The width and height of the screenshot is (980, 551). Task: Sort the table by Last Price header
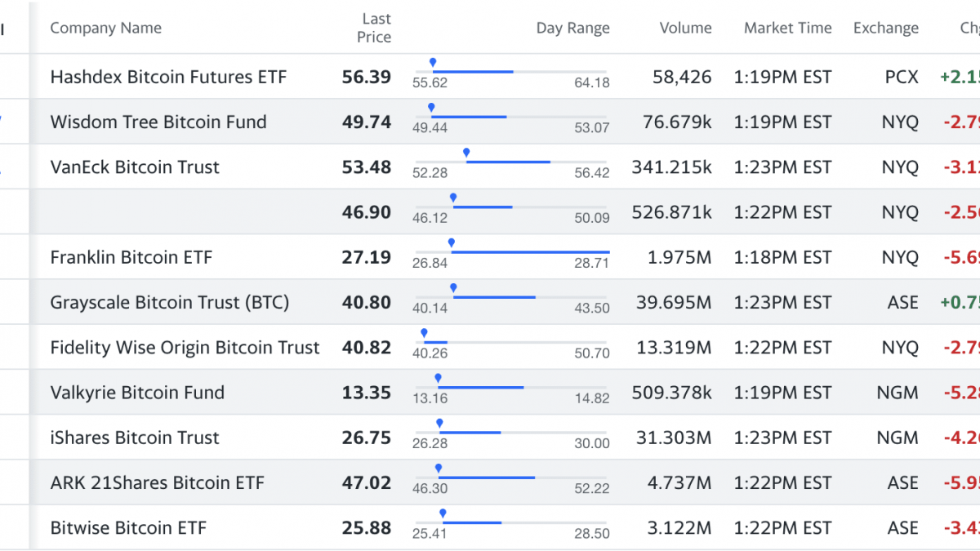pos(376,28)
